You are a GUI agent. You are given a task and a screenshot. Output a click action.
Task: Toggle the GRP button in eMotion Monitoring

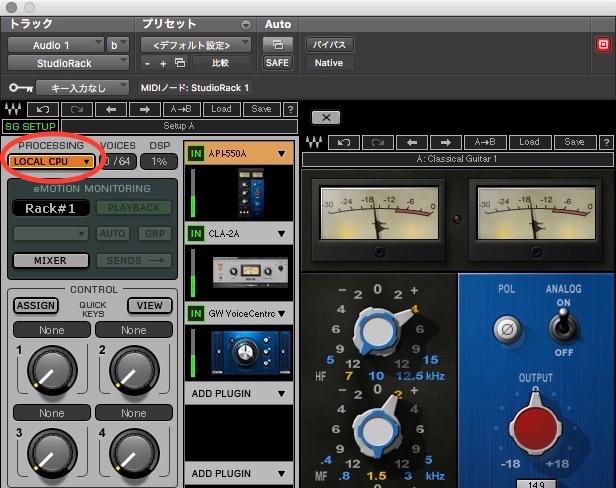click(x=155, y=233)
